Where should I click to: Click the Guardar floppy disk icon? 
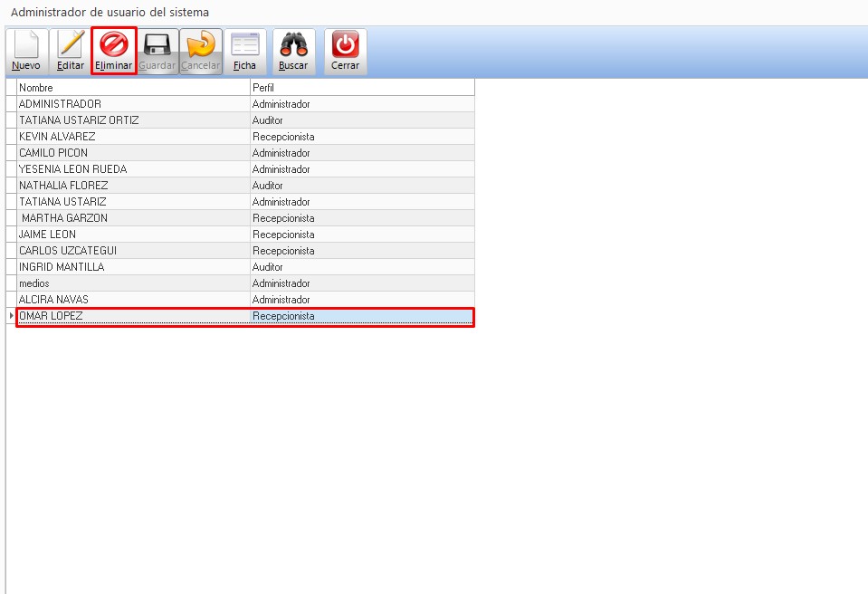(157, 45)
